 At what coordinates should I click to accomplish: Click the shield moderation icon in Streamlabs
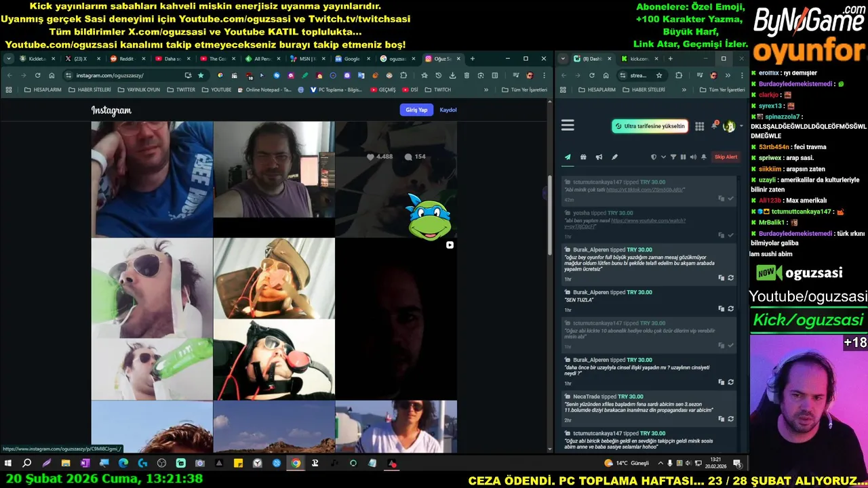[x=654, y=157]
